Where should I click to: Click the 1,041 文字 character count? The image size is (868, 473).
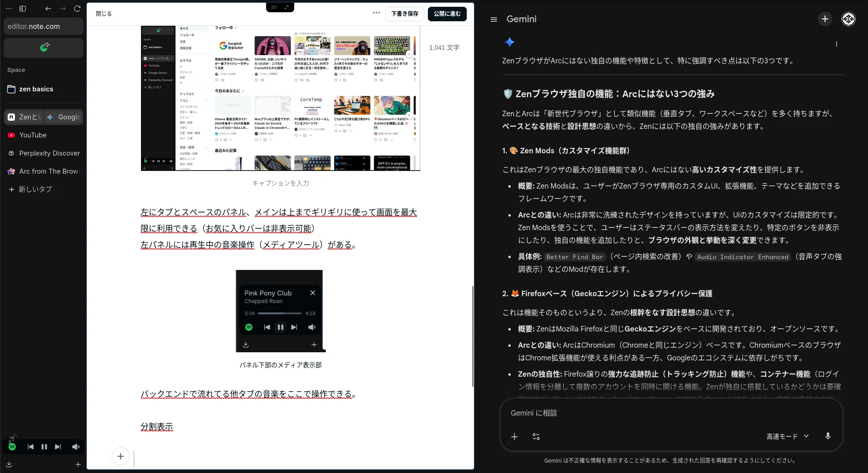point(444,47)
